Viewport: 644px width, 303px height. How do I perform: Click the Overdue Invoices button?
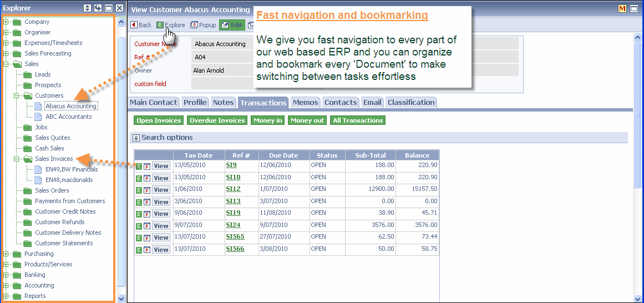click(x=217, y=120)
